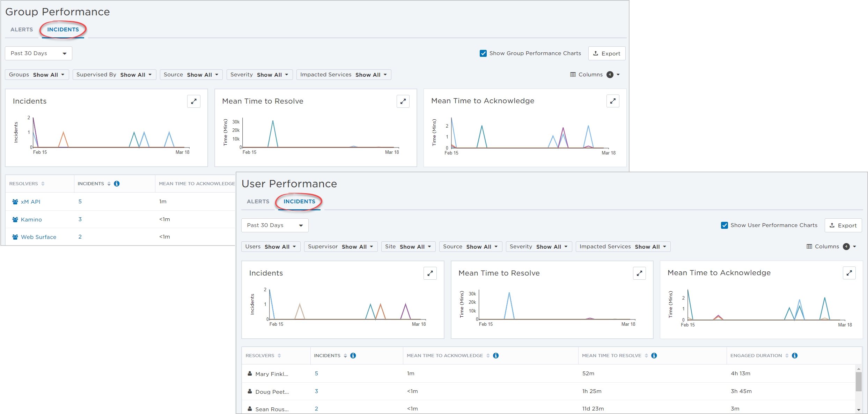Click info icon next to User Mean Time to Resolve header

pos(654,355)
